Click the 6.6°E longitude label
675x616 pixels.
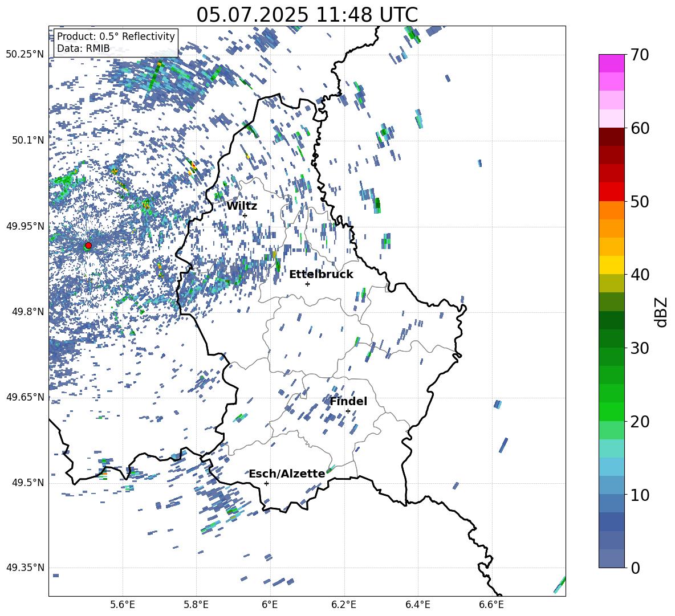(491, 605)
